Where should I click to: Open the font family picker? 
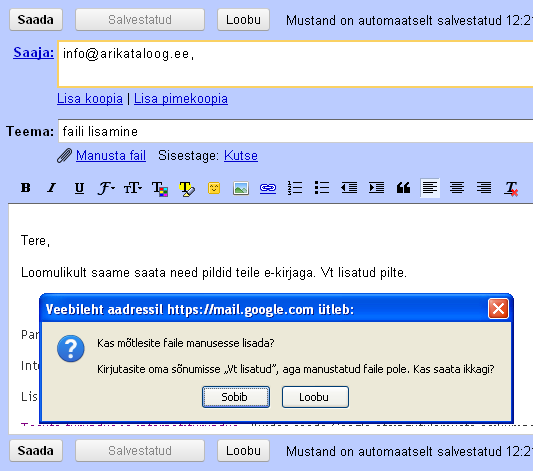106,188
